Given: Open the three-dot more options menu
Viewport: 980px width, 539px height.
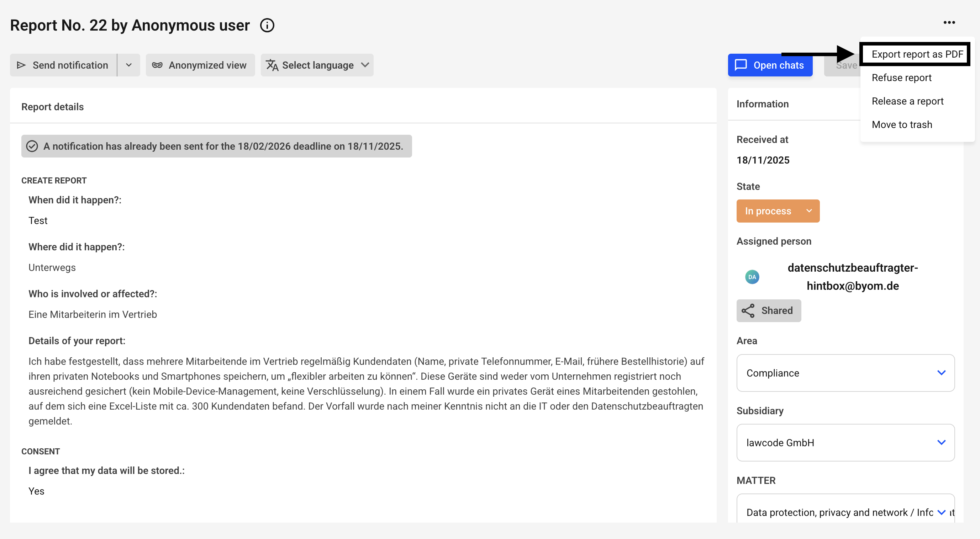Looking at the screenshot, I should tap(949, 22).
